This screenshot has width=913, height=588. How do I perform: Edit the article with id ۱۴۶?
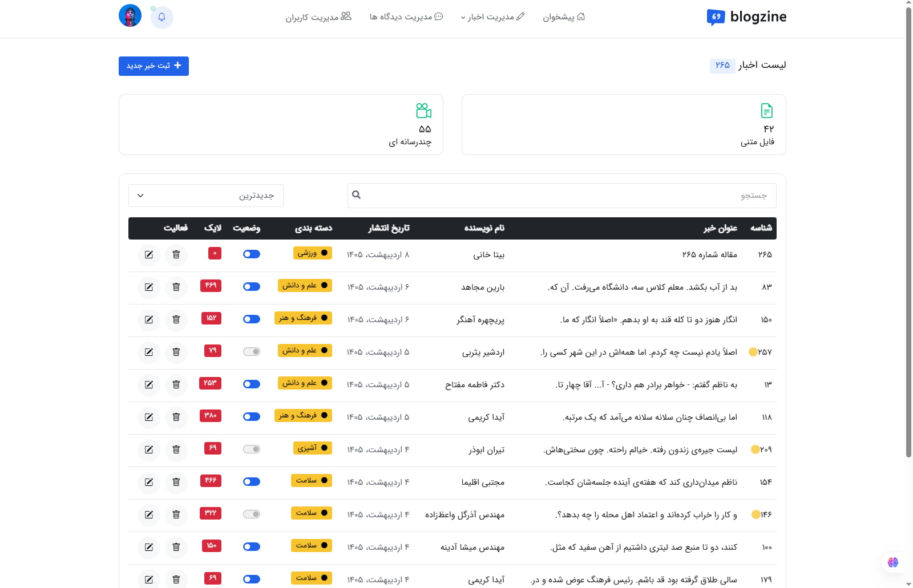coord(149,514)
